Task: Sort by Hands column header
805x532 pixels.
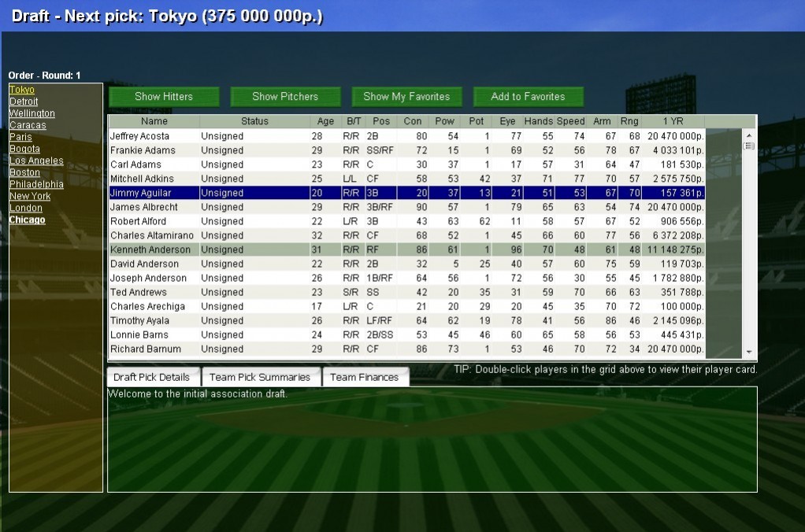Action: coord(539,121)
